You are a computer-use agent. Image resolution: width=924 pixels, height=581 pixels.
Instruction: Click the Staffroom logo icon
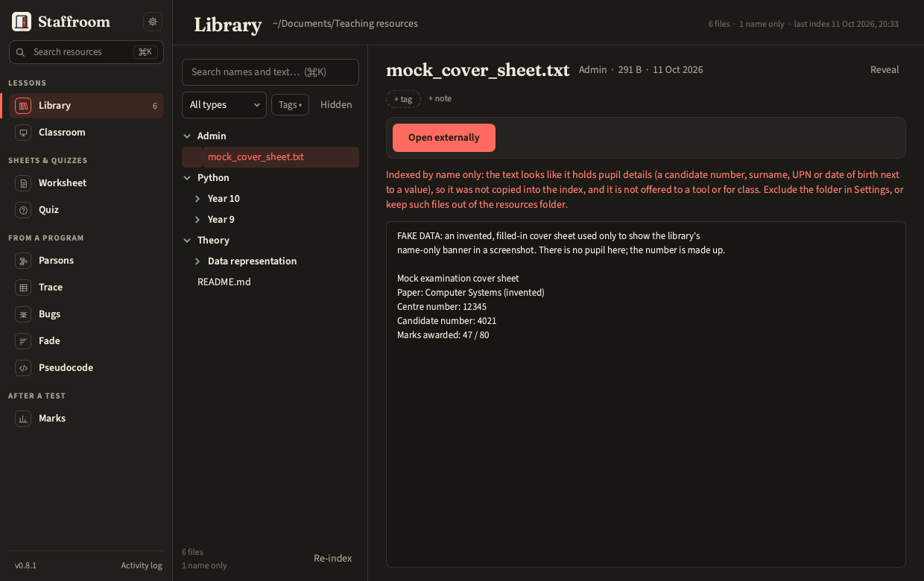coord(22,22)
